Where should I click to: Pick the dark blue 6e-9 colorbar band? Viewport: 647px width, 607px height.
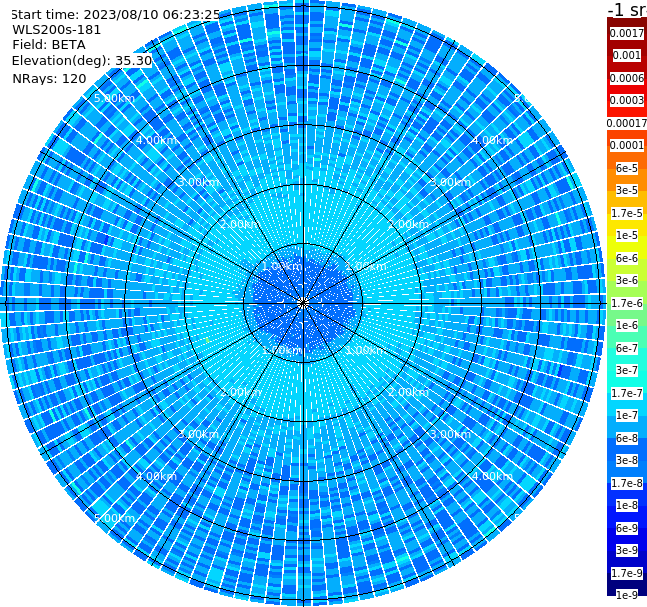click(627, 528)
